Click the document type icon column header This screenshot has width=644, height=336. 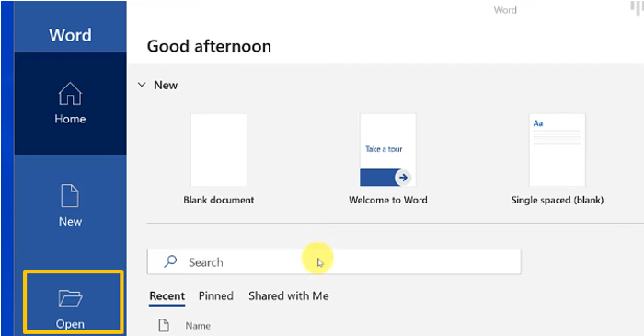pos(164,325)
